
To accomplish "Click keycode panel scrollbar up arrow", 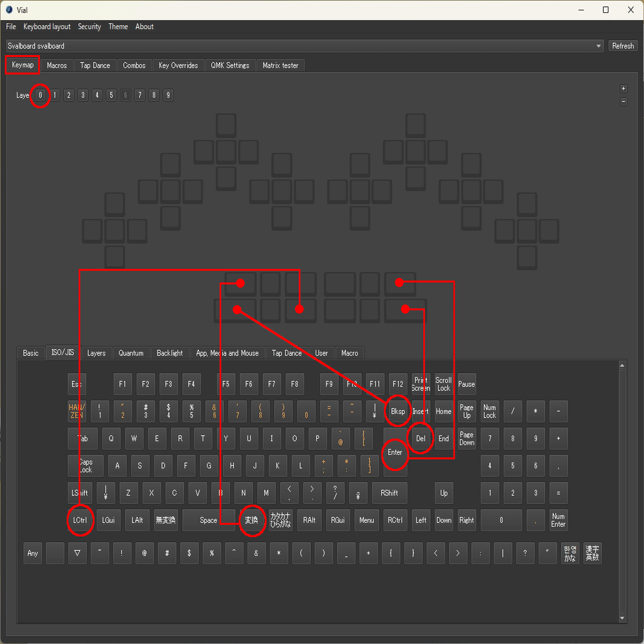I will pos(622,365).
